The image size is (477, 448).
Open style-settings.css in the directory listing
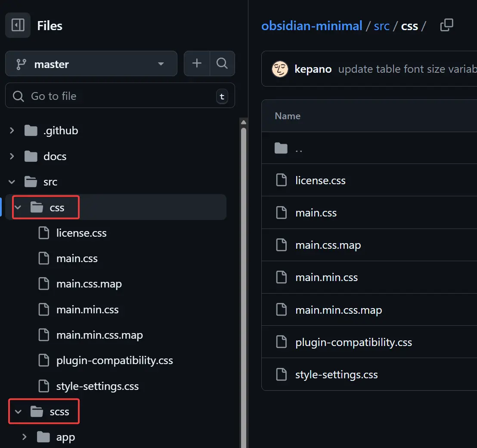[x=337, y=375]
